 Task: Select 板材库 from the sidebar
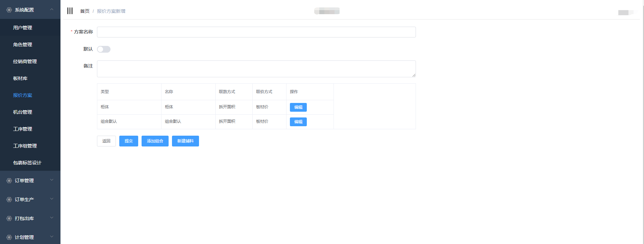[x=20, y=78]
